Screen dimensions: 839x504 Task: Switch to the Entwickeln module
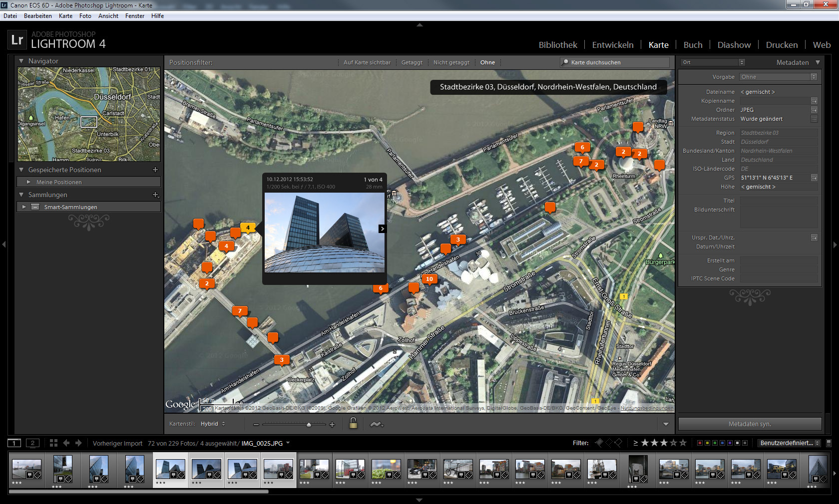(x=612, y=45)
